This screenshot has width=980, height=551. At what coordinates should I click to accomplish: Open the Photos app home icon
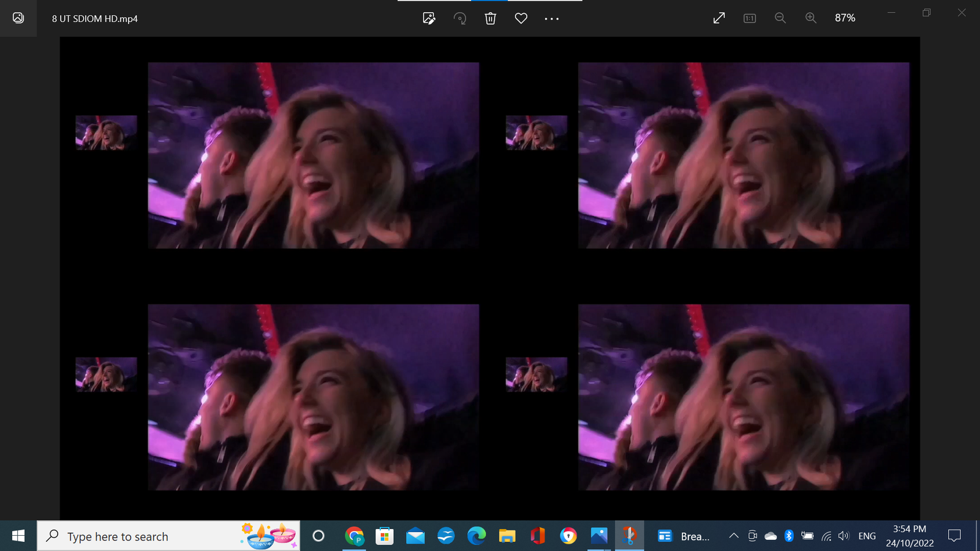[18, 18]
